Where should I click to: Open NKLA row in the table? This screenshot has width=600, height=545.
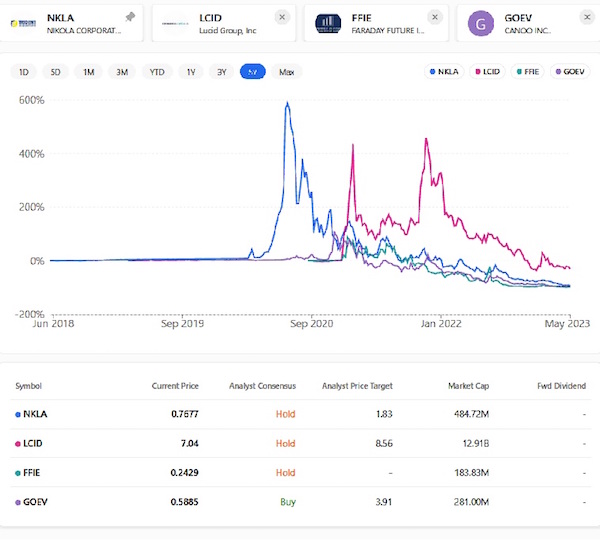pos(301,414)
